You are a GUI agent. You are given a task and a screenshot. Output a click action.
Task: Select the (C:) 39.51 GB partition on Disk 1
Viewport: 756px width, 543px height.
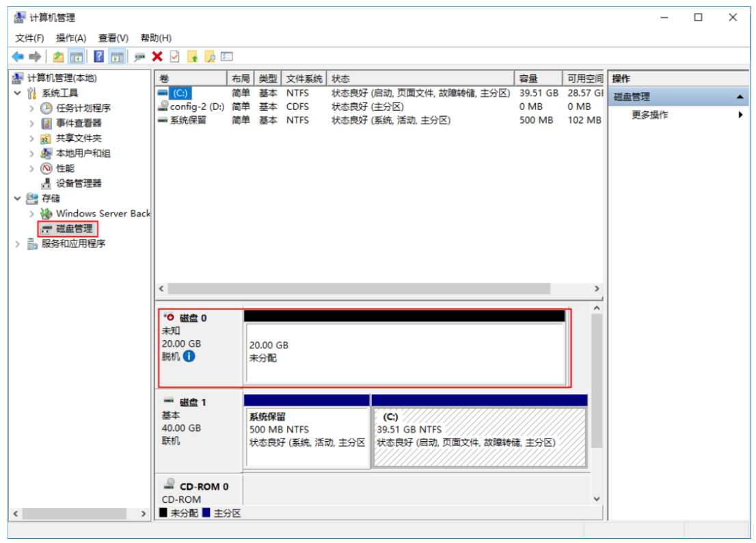coord(480,438)
